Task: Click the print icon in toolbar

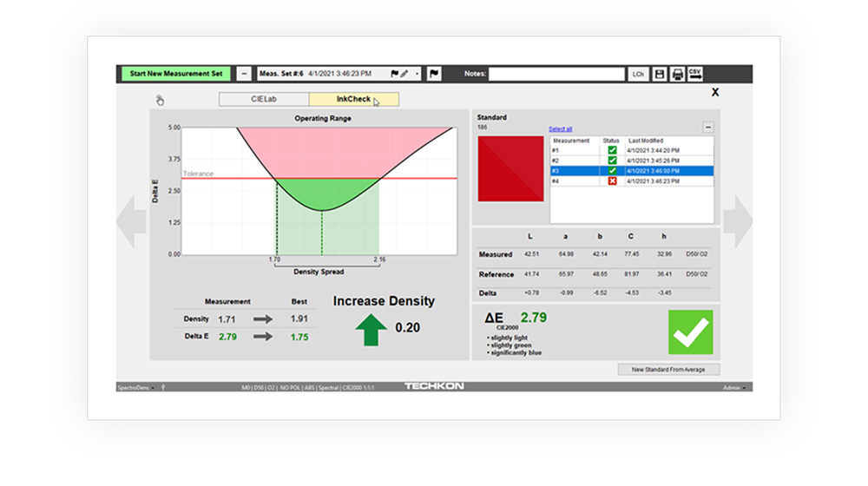Action: coord(678,75)
